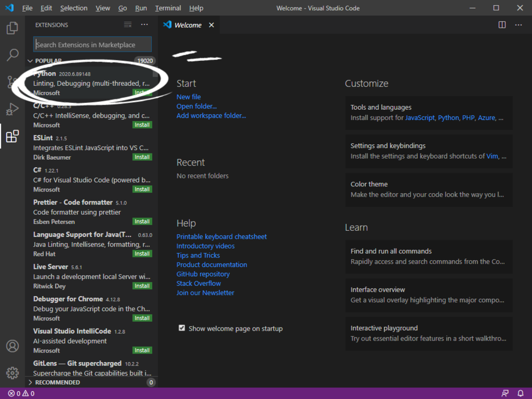
Task: Install Visual Studio IntelliCode extension
Action: coord(142,351)
